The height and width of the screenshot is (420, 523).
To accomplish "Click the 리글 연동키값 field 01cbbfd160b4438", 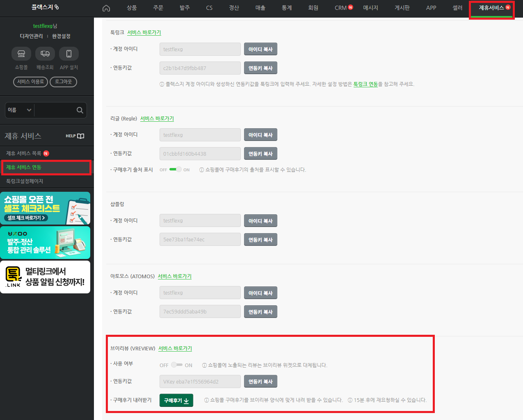I will (200, 154).
